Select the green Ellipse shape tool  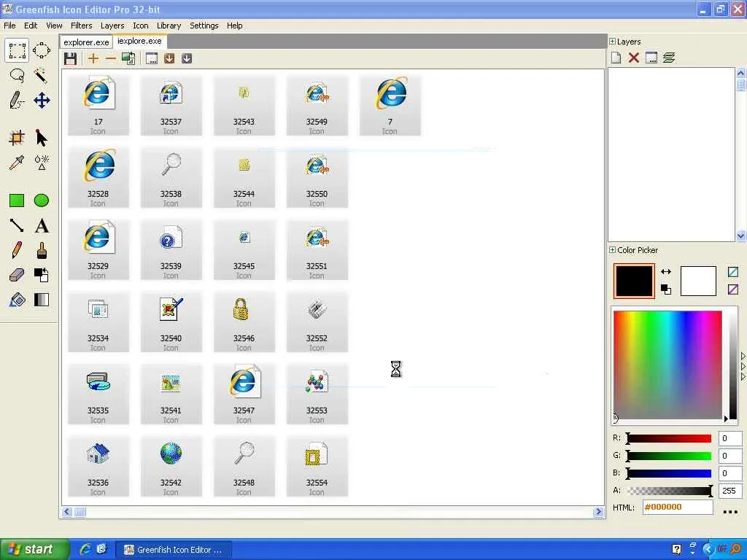click(42, 201)
